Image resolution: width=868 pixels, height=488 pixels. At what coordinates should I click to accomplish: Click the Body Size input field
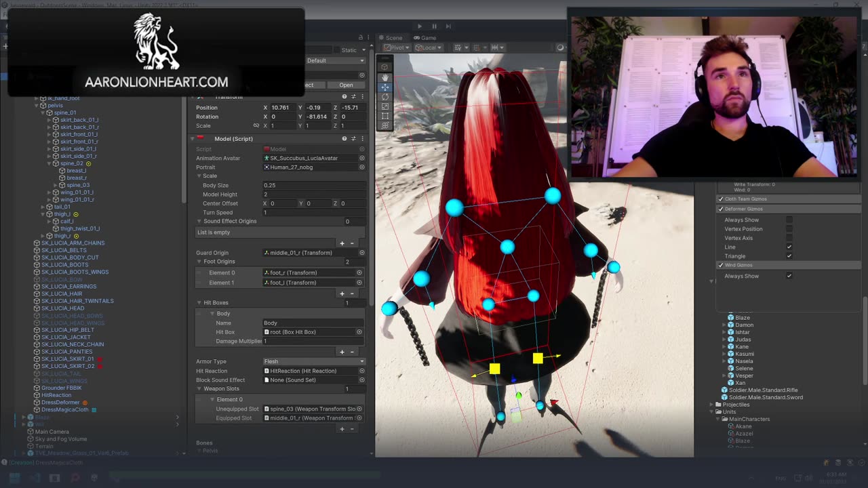(314, 185)
